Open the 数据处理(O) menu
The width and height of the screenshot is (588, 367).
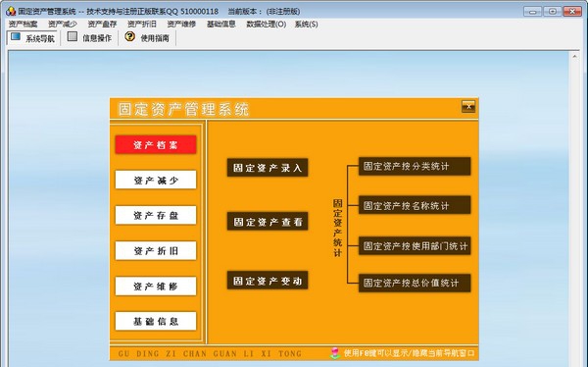pyautogui.click(x=267, y=24)
